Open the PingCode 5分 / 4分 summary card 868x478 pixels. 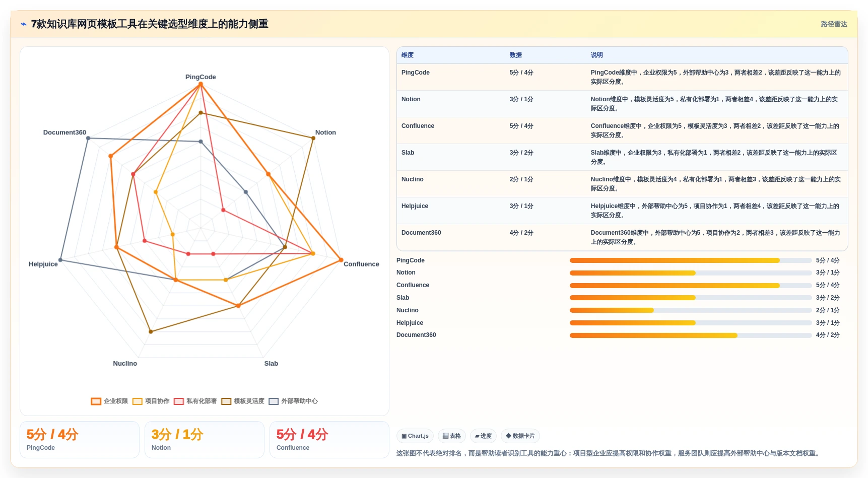tap(80, 440)
